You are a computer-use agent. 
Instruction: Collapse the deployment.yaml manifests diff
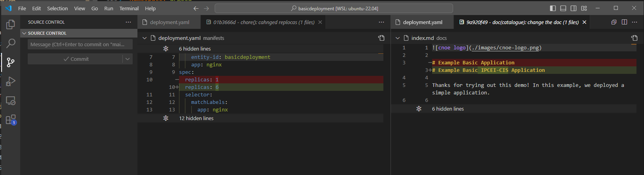tap(145, 38)
